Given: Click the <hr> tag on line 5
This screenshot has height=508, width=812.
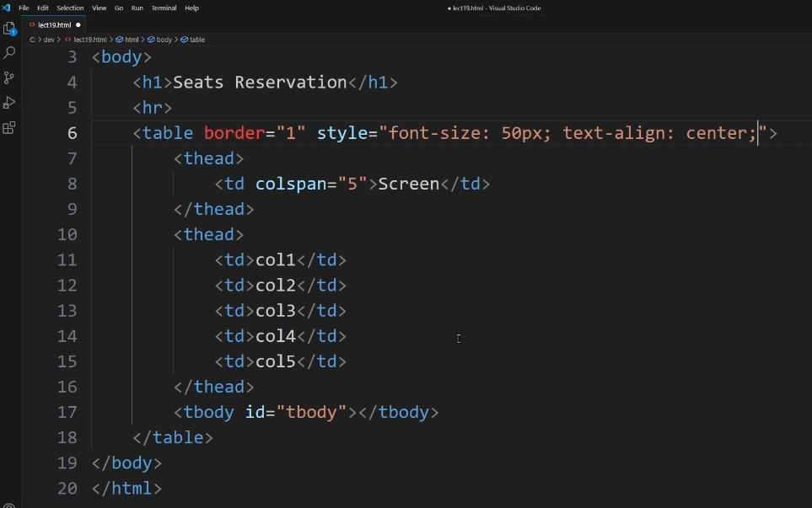Looking at the screenshot, I should [x=153, y=108].
